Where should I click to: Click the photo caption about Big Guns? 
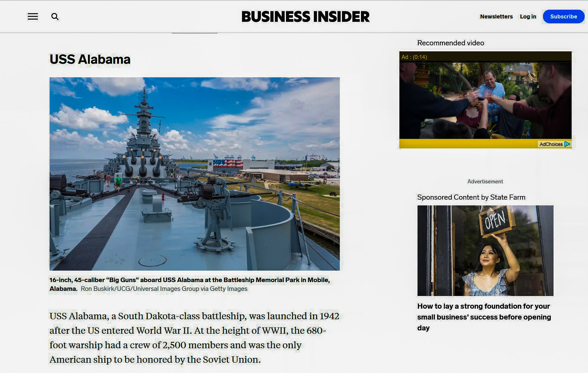coord(190,280)
